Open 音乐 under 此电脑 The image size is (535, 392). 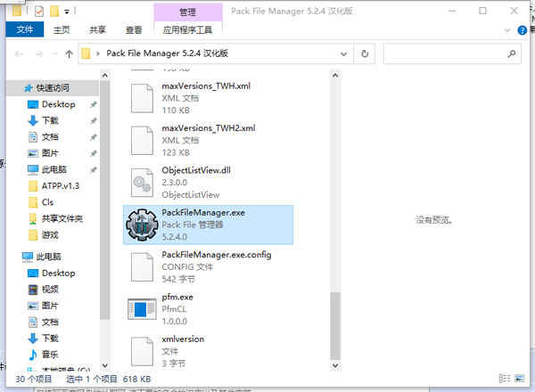click(x=50, y=355)
